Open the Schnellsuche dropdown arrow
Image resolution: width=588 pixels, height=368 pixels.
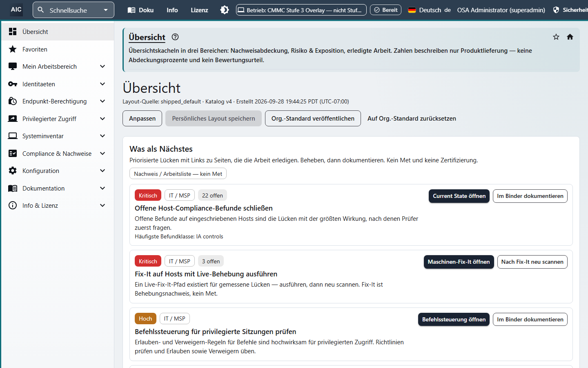[106, 10]
